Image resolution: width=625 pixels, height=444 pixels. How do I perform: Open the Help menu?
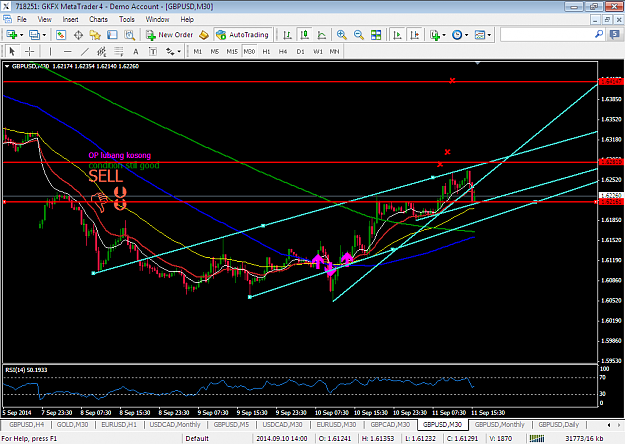tap(187, 19)
